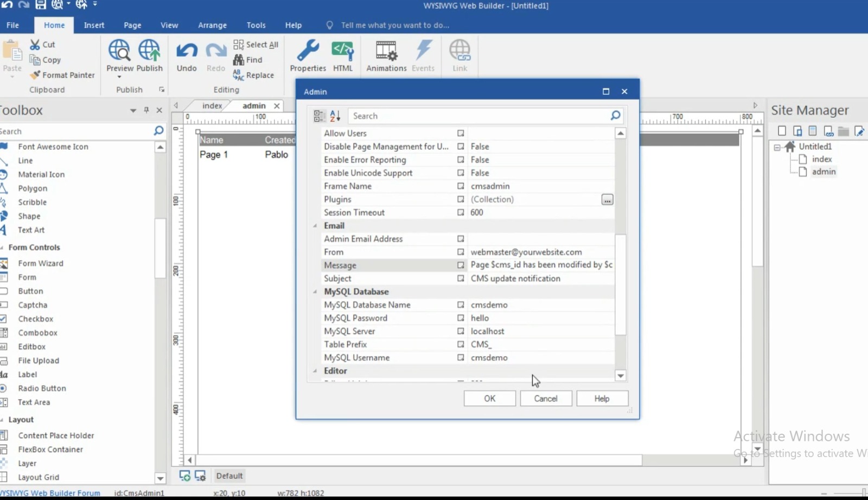This screenshot has height=500, width=868.
Task: Open WYSIWYG Web Builder Forum link
Action: point(50,493)
